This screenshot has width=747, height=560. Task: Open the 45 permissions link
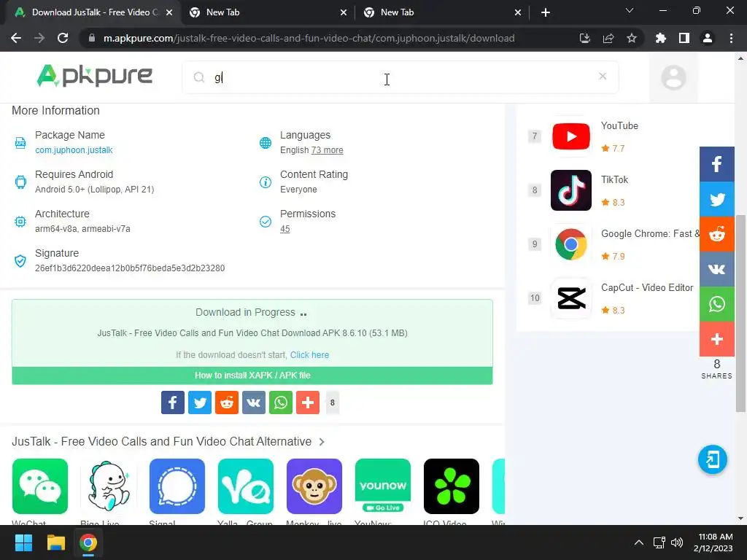285,228
